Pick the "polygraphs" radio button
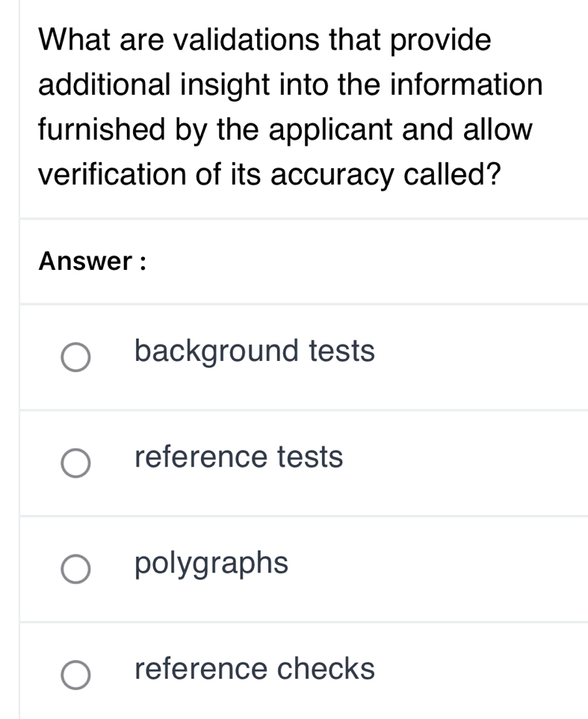This screenshot has height=719, width=588. (76, 569)
